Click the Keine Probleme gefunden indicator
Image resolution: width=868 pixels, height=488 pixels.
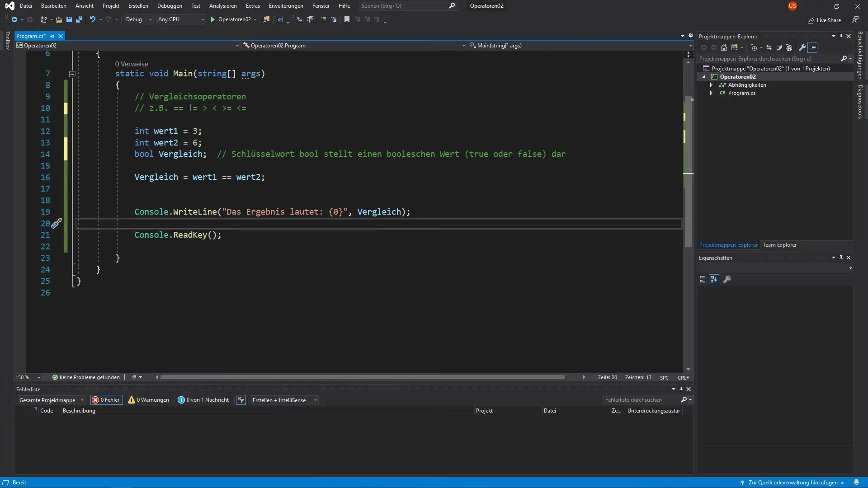[86, 377]
